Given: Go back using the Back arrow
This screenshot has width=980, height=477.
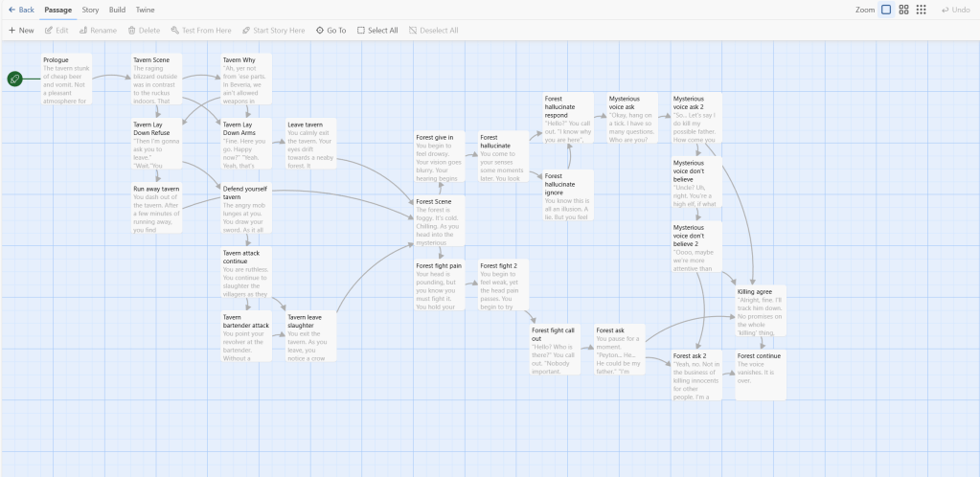Looking at the screenshot, I should click(21, 10).
